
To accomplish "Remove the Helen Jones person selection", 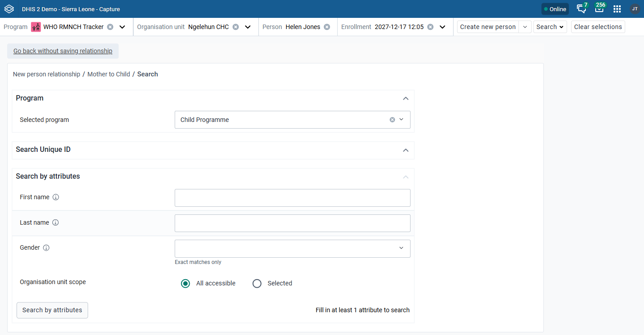I will click(x=327, y=27).
